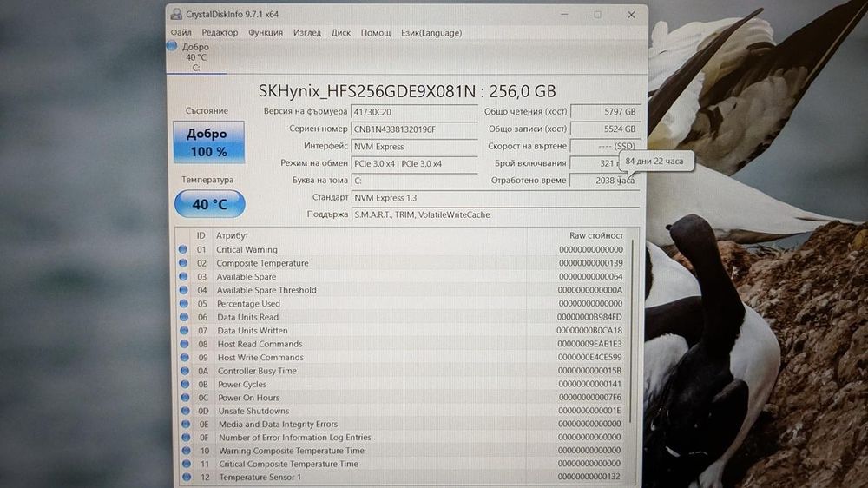Click the Добро 100 % health status button
This screenshot has width=868, height=488.
208,142
